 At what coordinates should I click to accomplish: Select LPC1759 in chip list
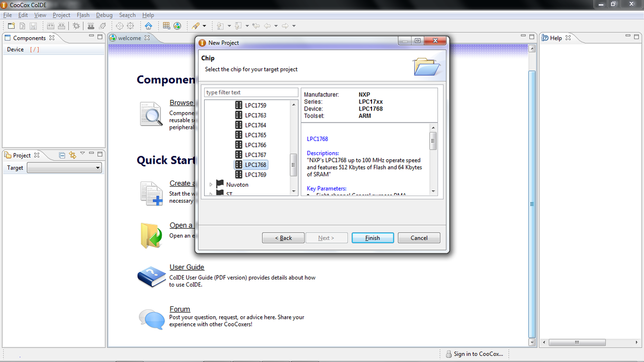tap(256, 106)
